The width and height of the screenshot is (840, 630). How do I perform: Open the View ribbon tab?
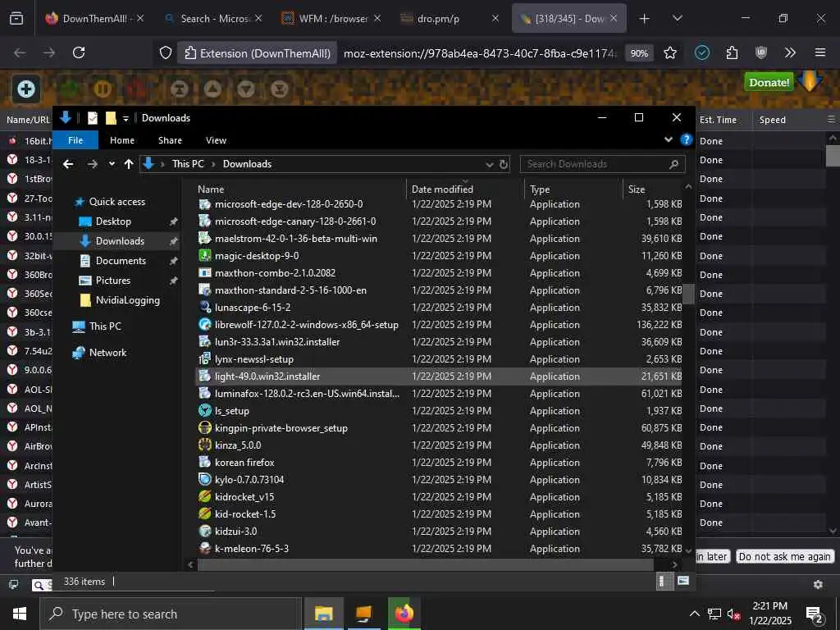[x=216, y=140]
